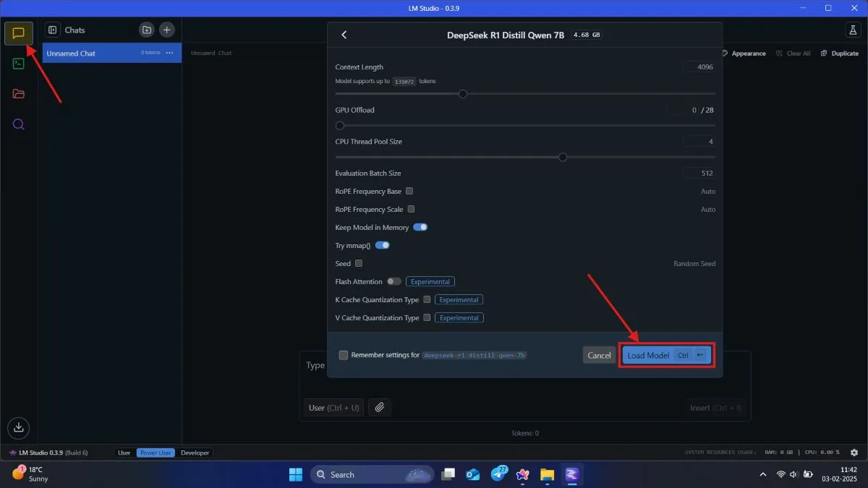Image resolution: width=868 pixels, height=488 pixels.
Task: Click the Duplicate chat button
Action: coord(840,53)
